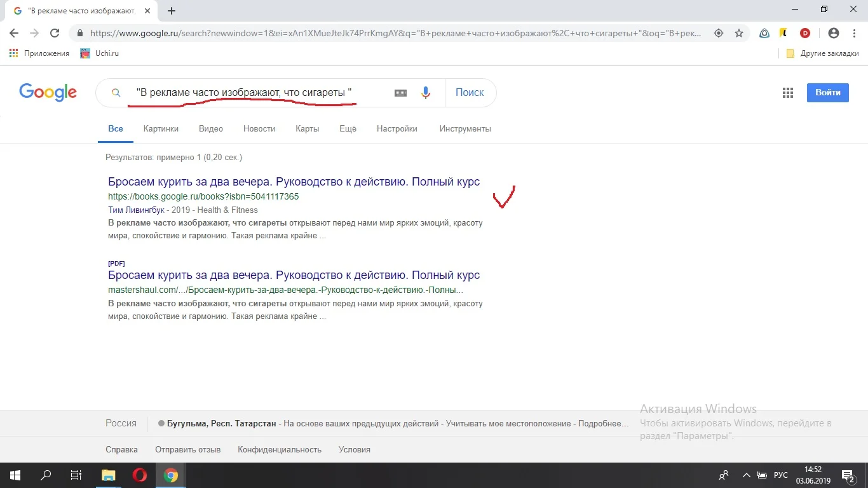This screenshot has height=488, width=868.
Task: Open the blue triangular extension icon
Action: 765,33
